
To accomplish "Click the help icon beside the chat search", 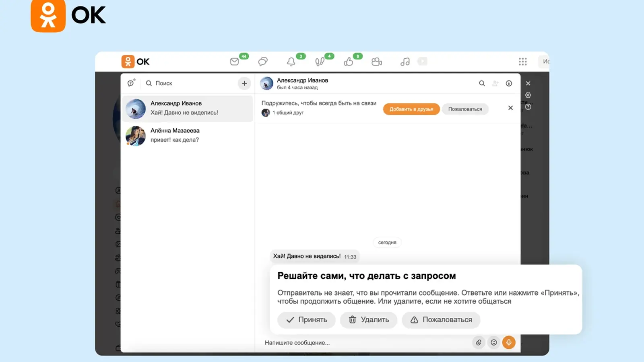I will click(x=131, y=83).
